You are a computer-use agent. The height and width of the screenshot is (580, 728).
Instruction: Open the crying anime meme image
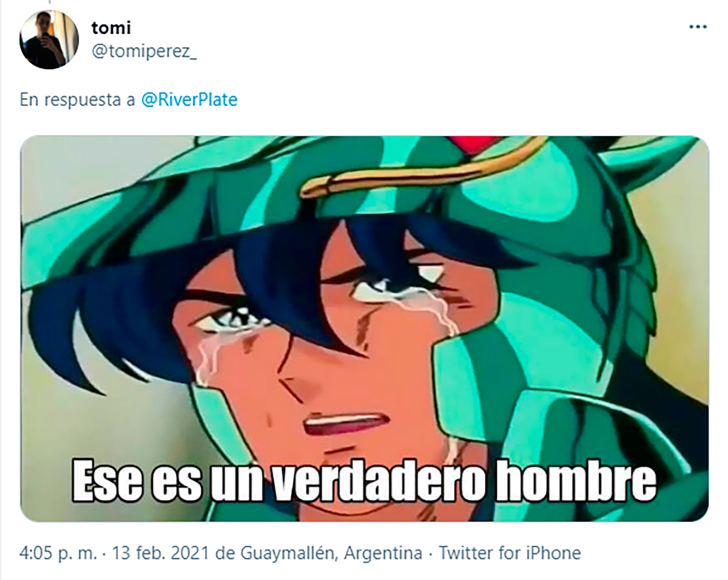364,329
